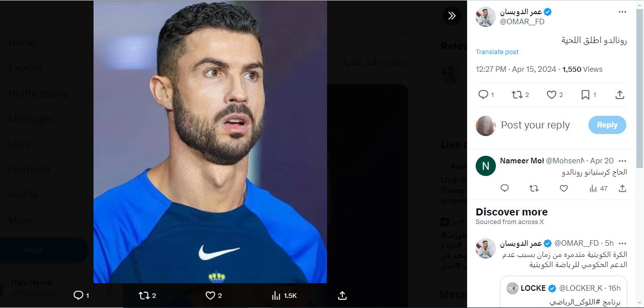Click the Post your reply field

[535, 125]
